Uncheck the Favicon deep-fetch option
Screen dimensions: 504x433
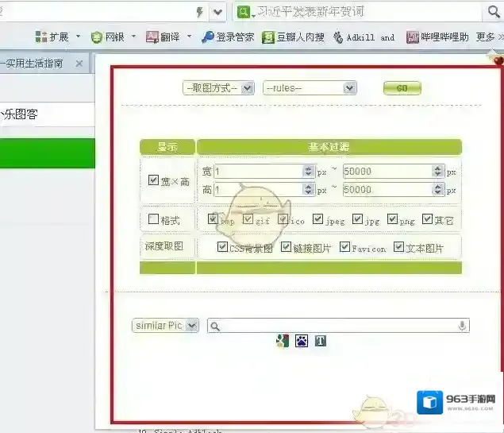[344, 247]
